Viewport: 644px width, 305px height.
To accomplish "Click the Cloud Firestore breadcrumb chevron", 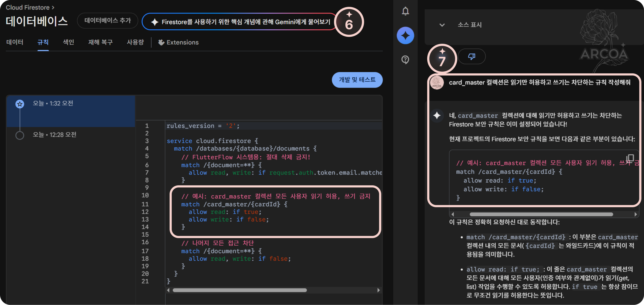I will [x=53, y=8].
